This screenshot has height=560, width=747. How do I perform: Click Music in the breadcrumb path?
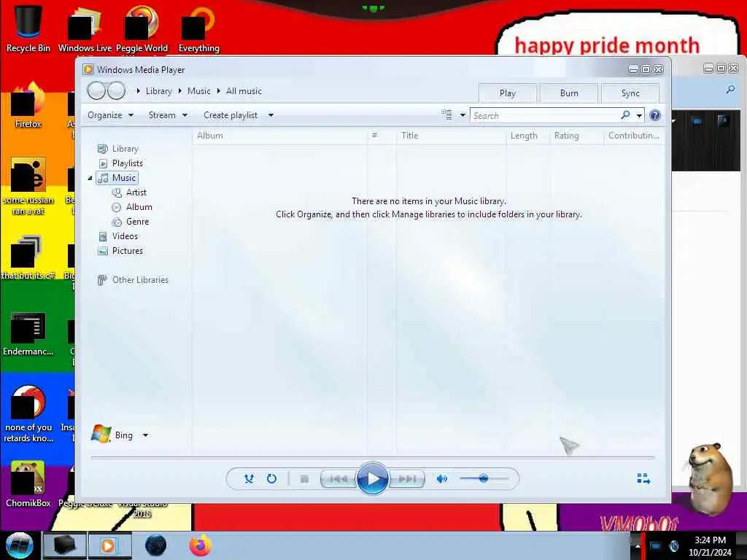tap(198, 91)
